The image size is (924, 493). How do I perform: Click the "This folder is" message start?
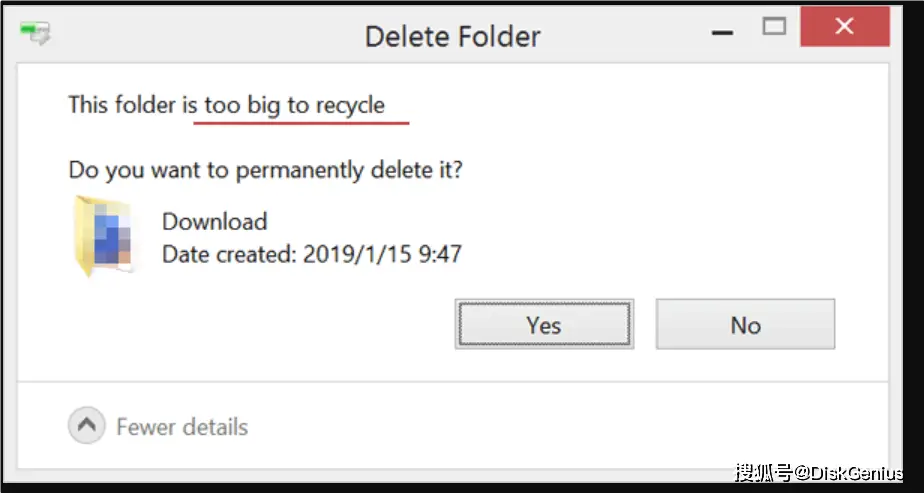[130, 104]
